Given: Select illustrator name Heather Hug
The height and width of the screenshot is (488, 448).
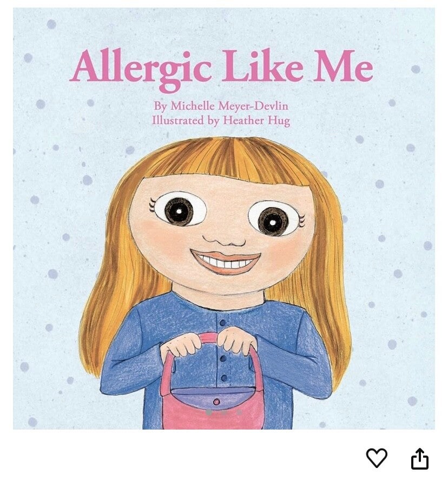Looking at the screenshot, I should 256,121.
